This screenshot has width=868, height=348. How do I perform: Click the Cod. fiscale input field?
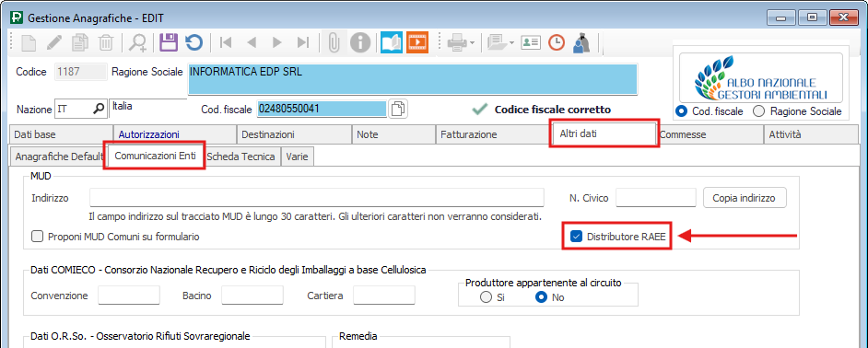pyautogui.click(x=322, y=109)
